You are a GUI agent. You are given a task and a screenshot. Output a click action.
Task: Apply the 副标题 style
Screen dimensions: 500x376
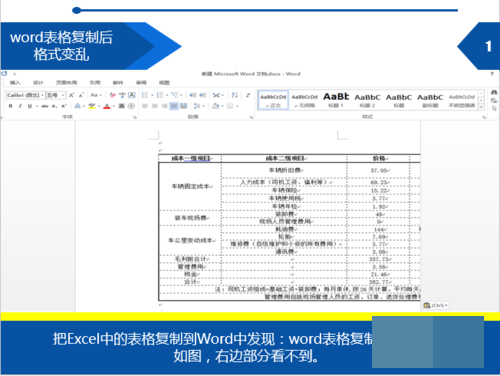click(430, 100)
